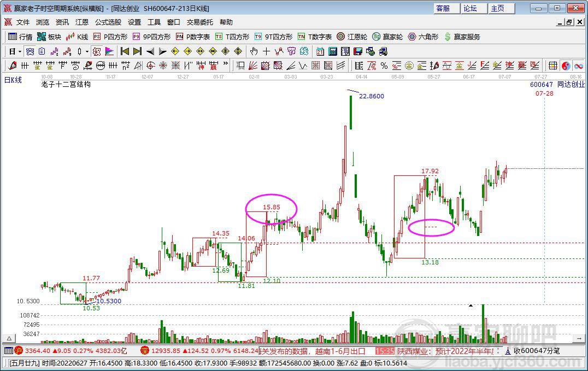This screenshot has width=588, height=371.
Task: Click the 日K线 label
Action: [13, 80]
